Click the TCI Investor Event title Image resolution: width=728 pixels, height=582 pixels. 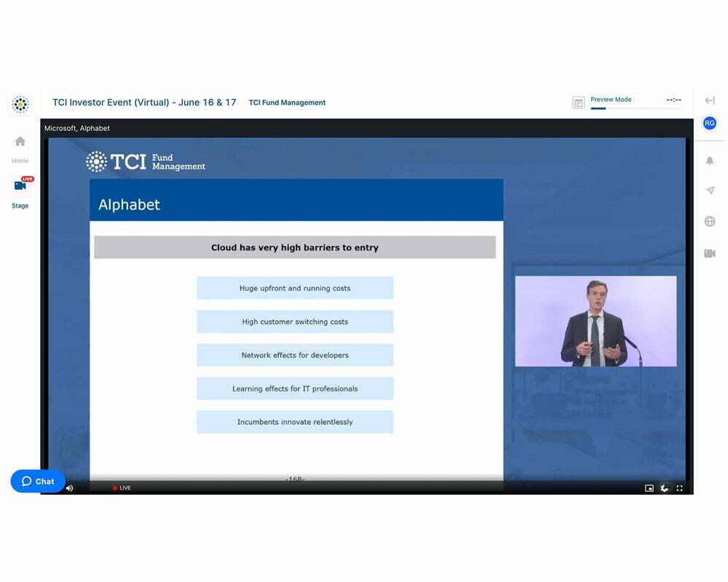click(144, 103)
